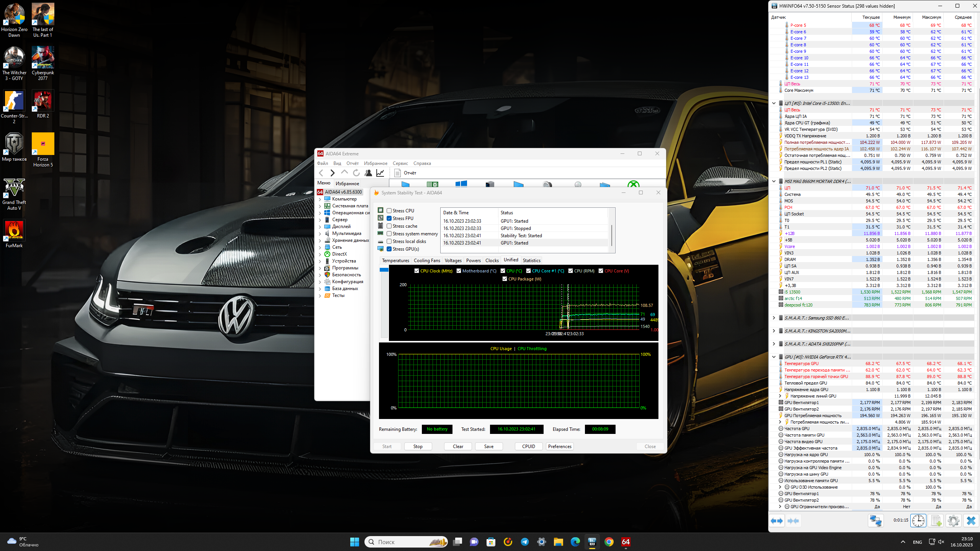This screenshot has height=551, width=980.
Task: Click AIDA64 graph chart toolbar icon
Action: pos(380,173)
